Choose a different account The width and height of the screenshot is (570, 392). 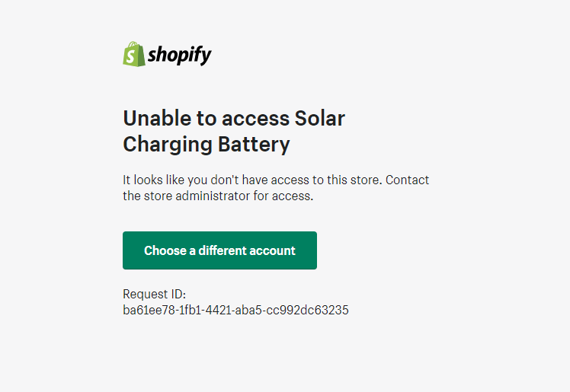219,250
